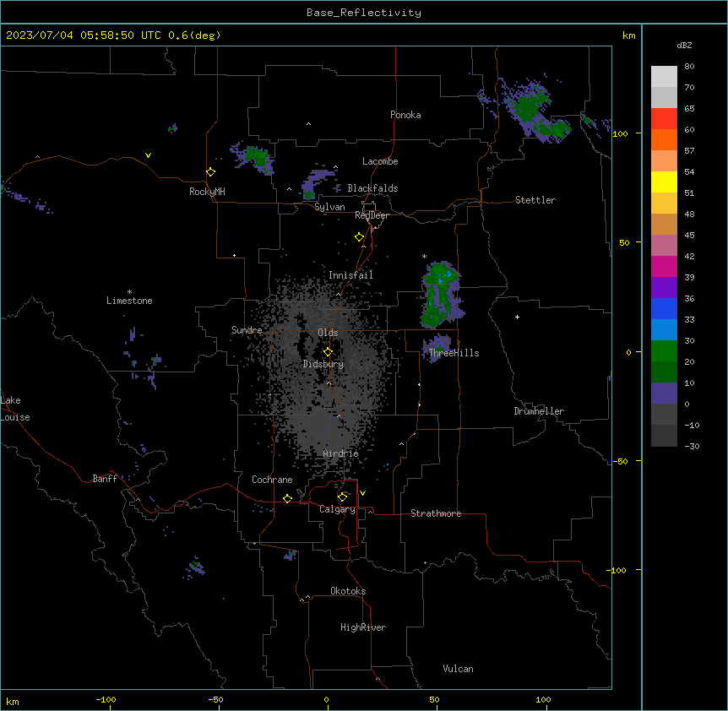
Task: Click the km unit label at top right
Action: click(628, 35)
